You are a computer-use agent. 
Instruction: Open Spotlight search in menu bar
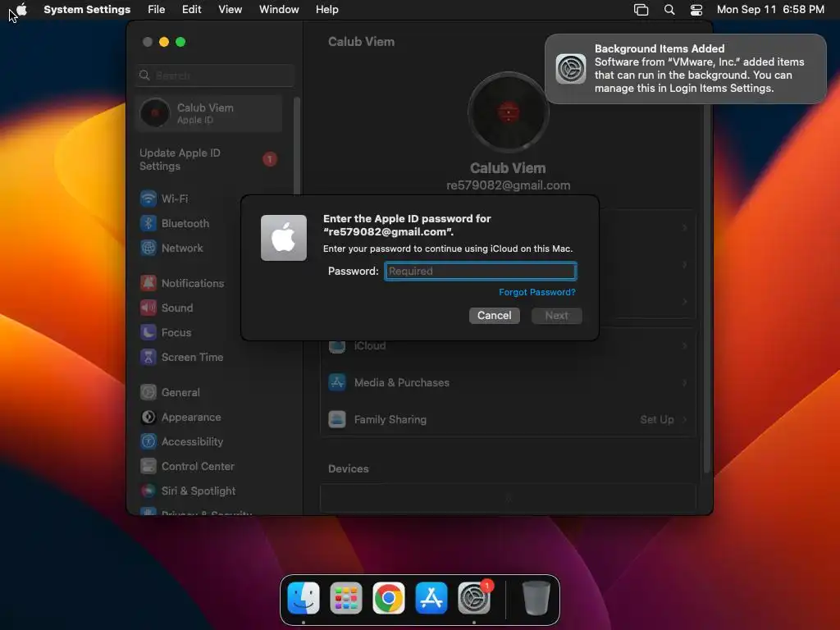click(669, 10)
